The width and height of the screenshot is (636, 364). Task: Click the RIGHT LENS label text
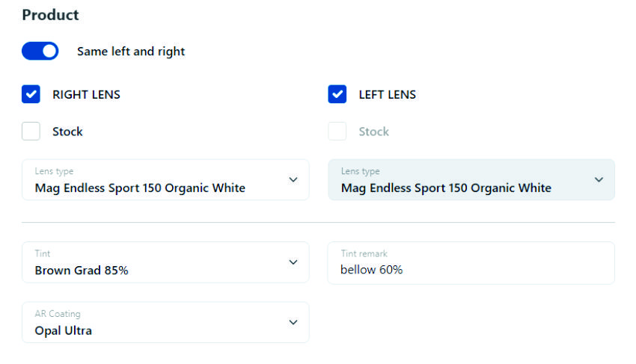pyautogui.click(x=86, y=95)
